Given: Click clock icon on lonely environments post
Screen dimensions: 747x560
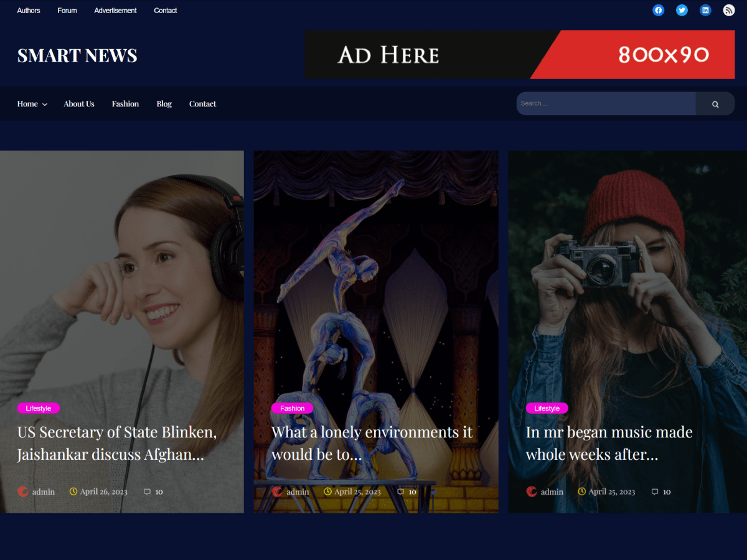Looking at the screenshot, I should (328, 492).
